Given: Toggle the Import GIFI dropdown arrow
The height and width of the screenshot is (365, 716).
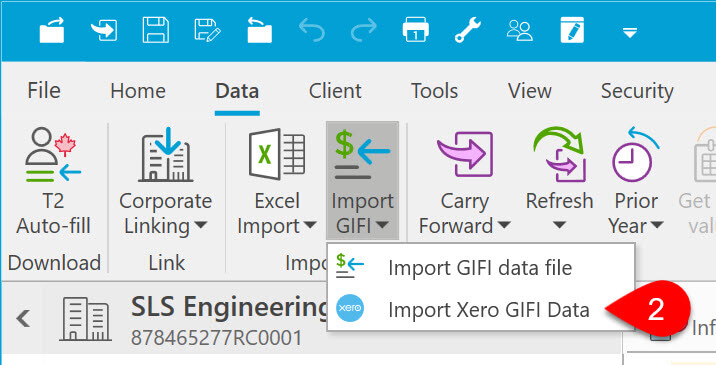Looking at the screenshot, I should click(x=383, y=225).
